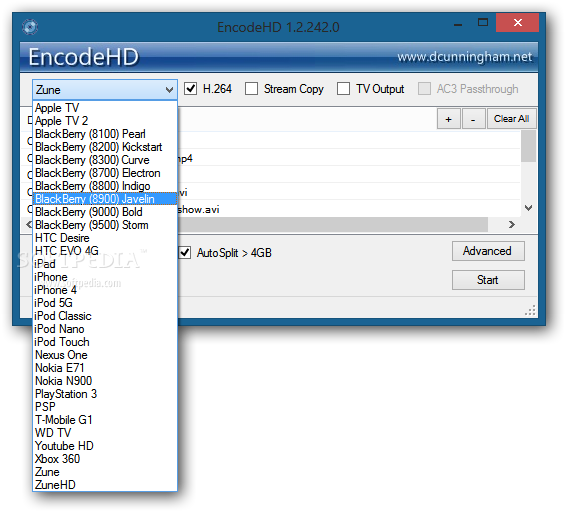Click the window resize grip corner

pyautogui.click(x=530, y=311)
